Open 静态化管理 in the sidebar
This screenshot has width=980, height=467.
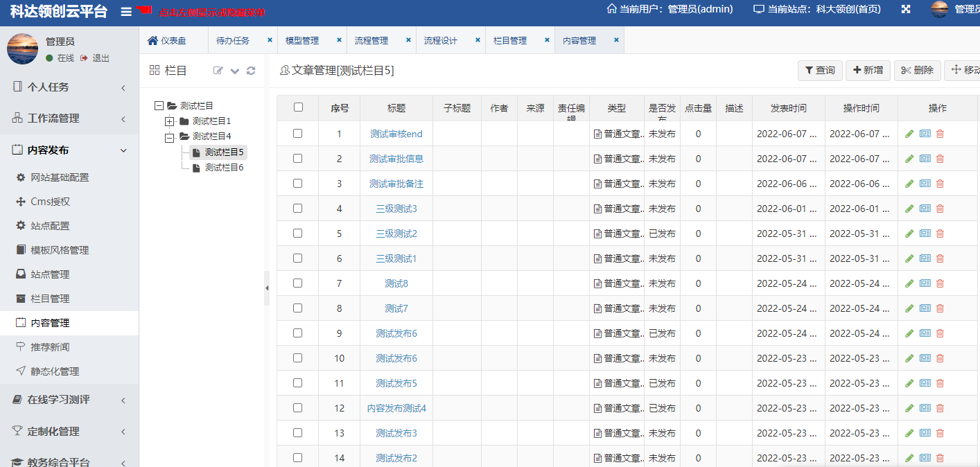click(55, 371)
